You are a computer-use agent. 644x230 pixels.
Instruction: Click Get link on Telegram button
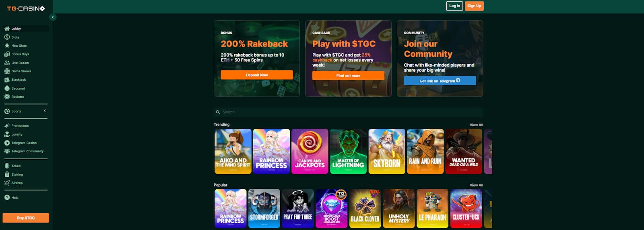coord(440,81)
